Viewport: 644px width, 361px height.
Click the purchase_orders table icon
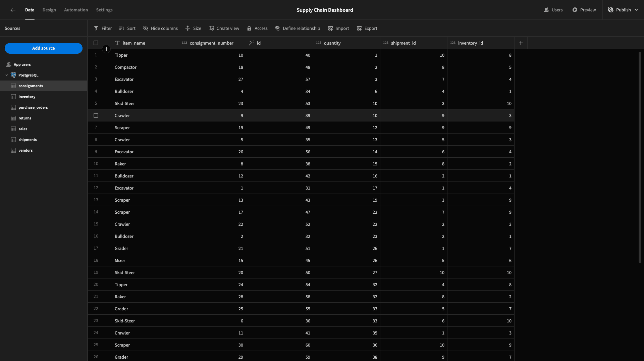13,107
